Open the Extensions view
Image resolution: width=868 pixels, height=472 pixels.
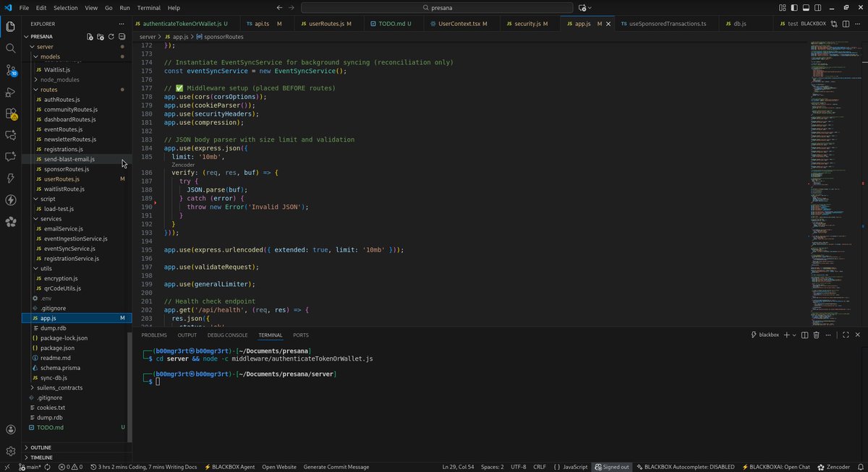pyautogui.click(x=11, y=113)
